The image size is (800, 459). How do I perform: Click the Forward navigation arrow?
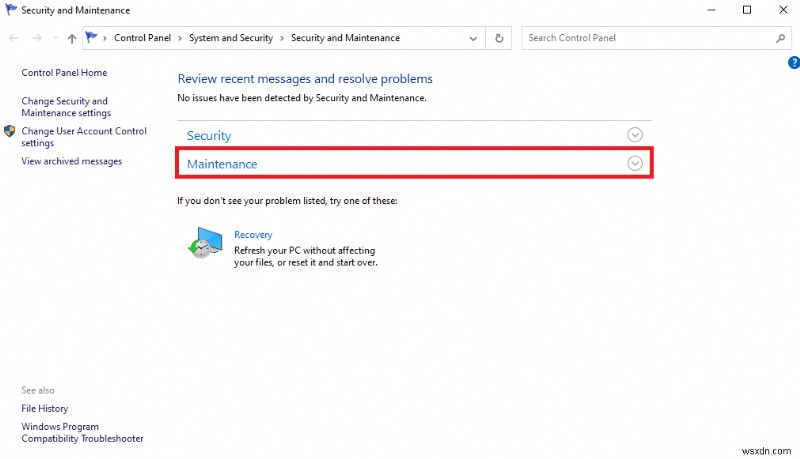[x=37, y=38]
